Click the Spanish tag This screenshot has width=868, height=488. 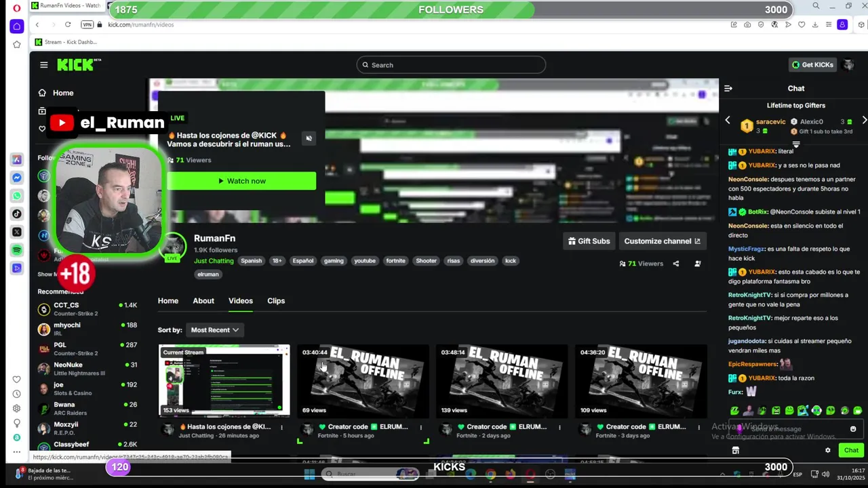(251, 261)
